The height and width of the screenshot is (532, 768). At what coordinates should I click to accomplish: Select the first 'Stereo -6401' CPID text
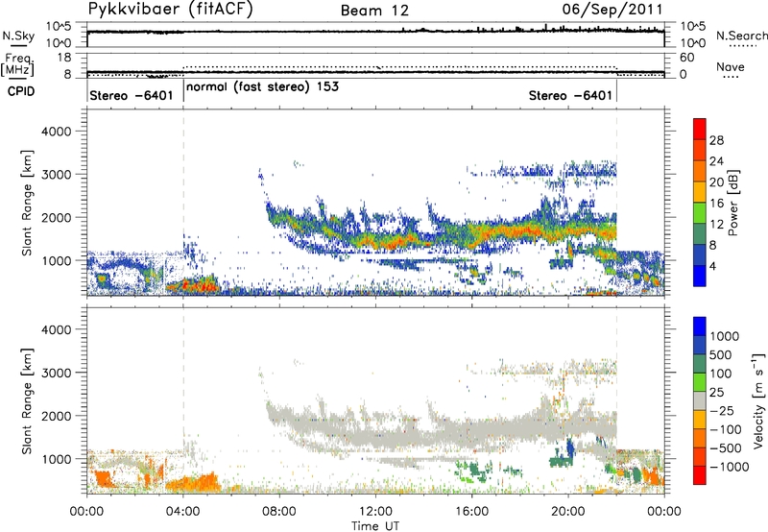click(x=132, y=95)
